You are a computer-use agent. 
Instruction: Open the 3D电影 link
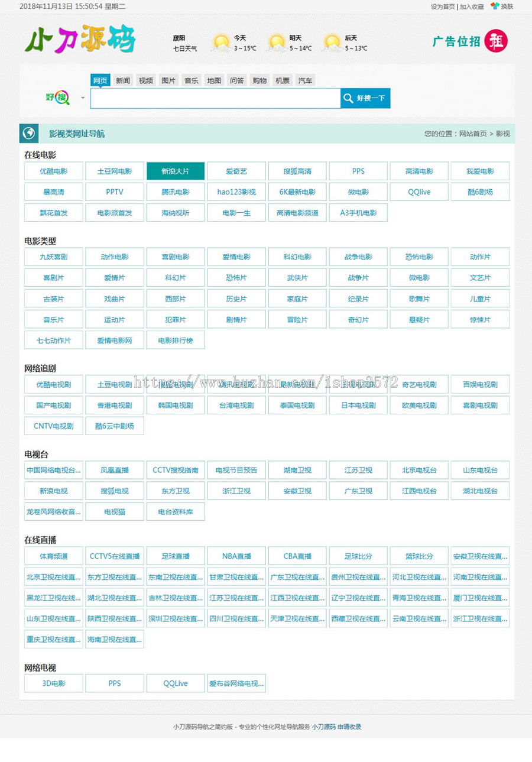pyautogui.click(x=54, y=683)
